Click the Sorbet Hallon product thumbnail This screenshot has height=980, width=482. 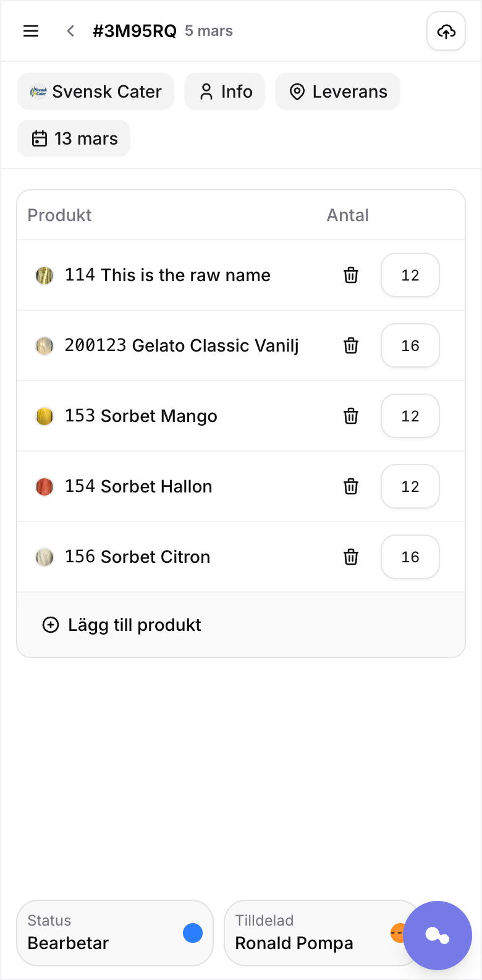pyautogui.click(x=44, y=486)
